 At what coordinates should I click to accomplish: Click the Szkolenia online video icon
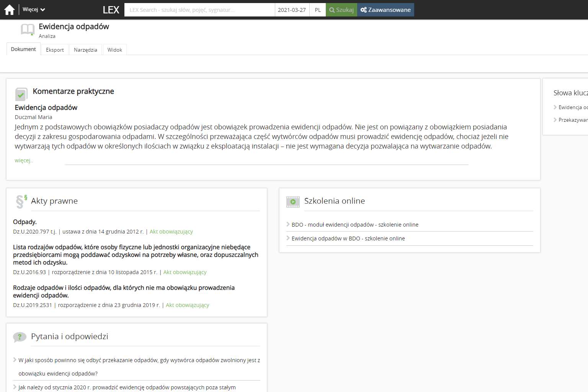point(293,202)
